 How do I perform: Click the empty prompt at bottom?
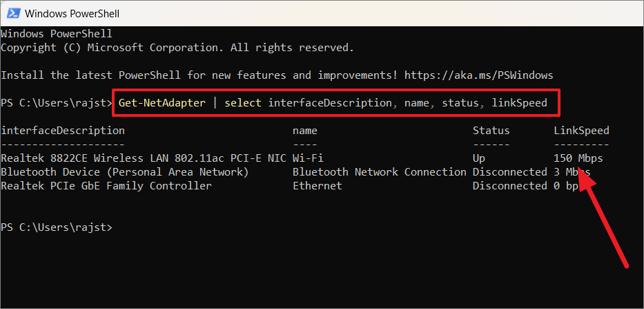57,227
